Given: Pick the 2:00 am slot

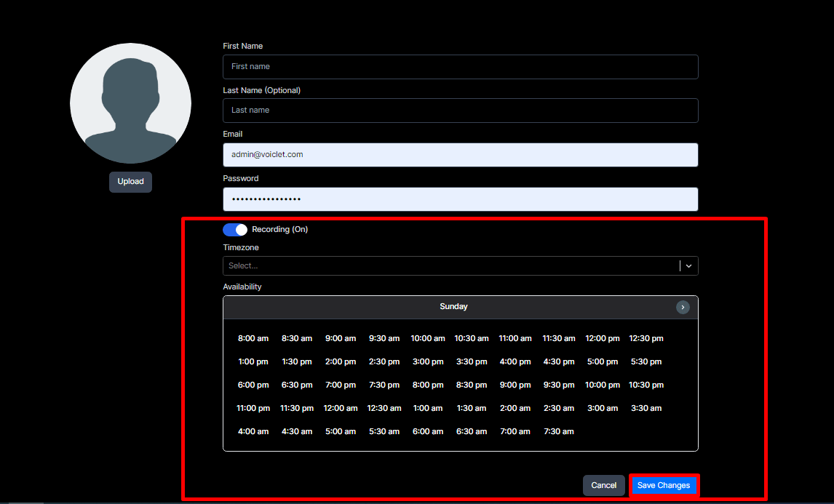Looking at the screenshot, I should 515,409.
